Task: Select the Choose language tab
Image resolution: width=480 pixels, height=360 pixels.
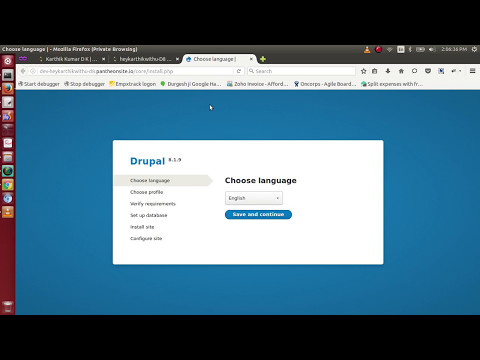Action: tap(215, 59)
